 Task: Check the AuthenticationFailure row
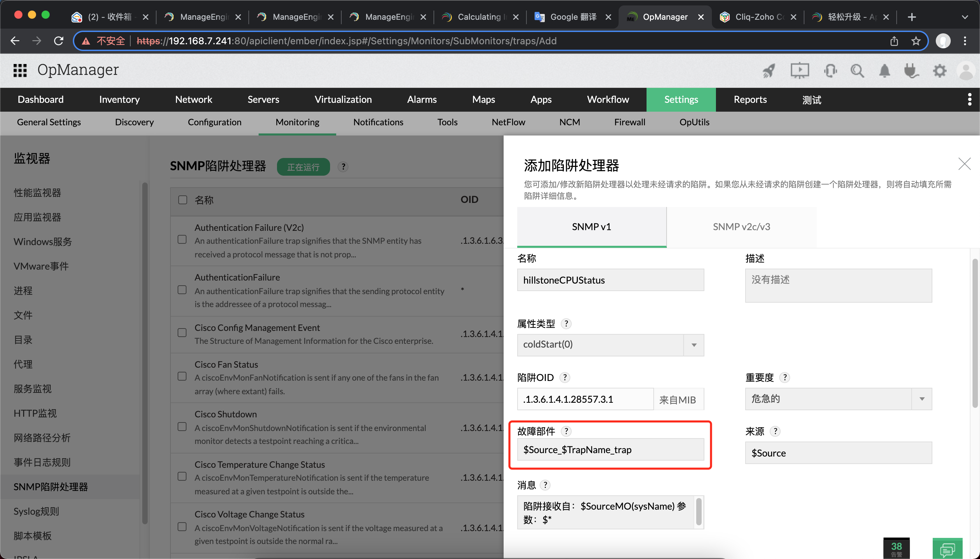tap(182, 290)
